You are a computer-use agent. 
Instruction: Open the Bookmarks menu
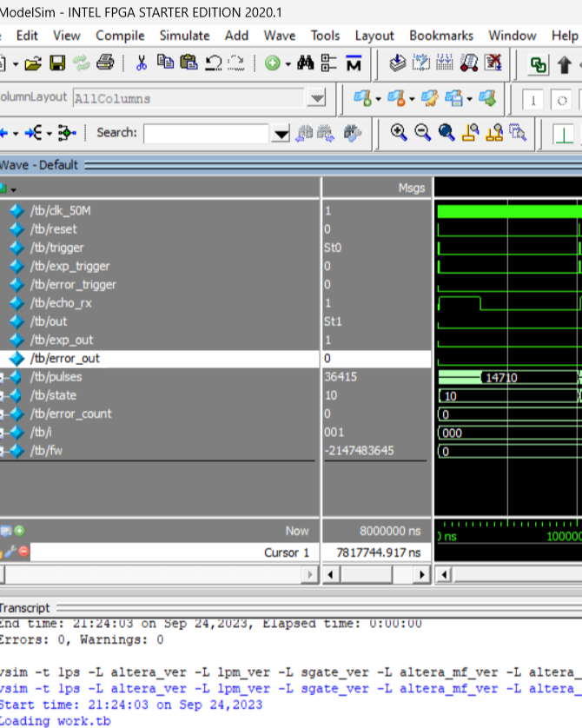coord(441,36)
